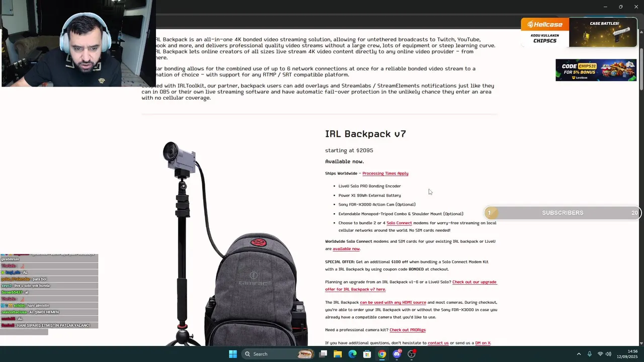Minimize the browser window
644x362 pixels.
click(605, 7)
